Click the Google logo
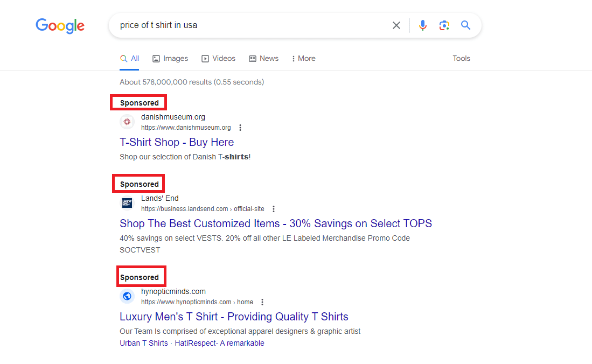Image resolution: width=592 pixels, height=364 pixels. point(60,25)
